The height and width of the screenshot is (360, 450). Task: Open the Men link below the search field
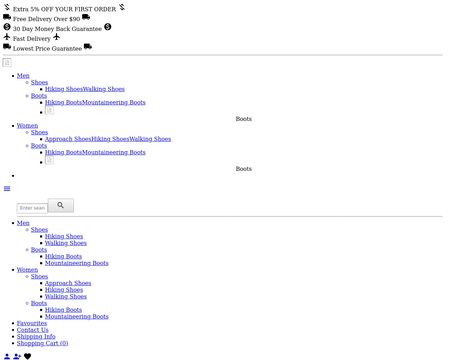click(x=23, y=223)
